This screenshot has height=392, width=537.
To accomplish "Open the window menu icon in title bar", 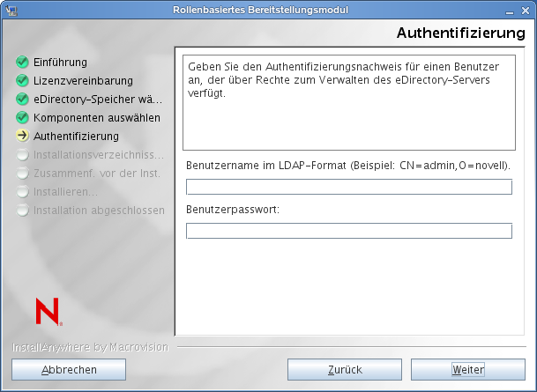I will (x=11, y=10).
